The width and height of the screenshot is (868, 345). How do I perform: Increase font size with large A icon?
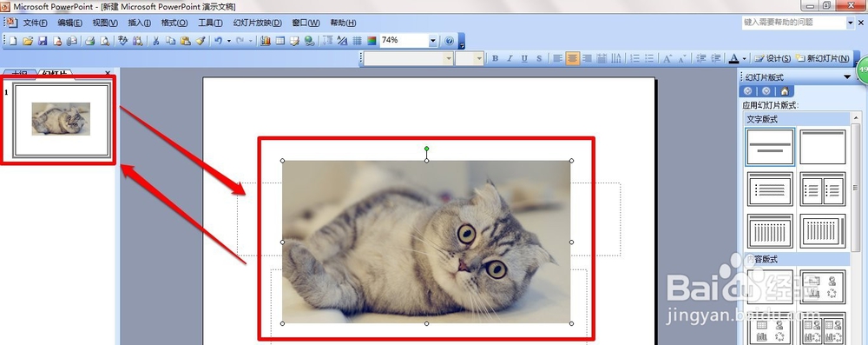667,58
